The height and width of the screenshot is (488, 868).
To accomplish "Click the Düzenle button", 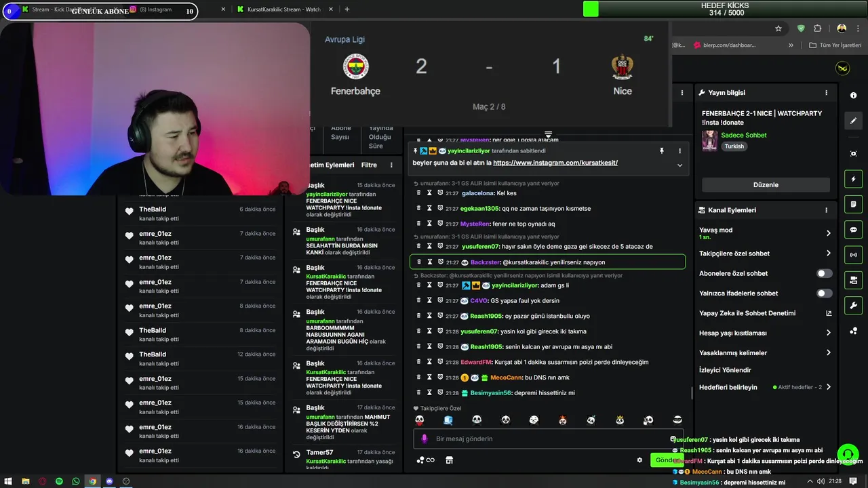I will coord(766,185).
